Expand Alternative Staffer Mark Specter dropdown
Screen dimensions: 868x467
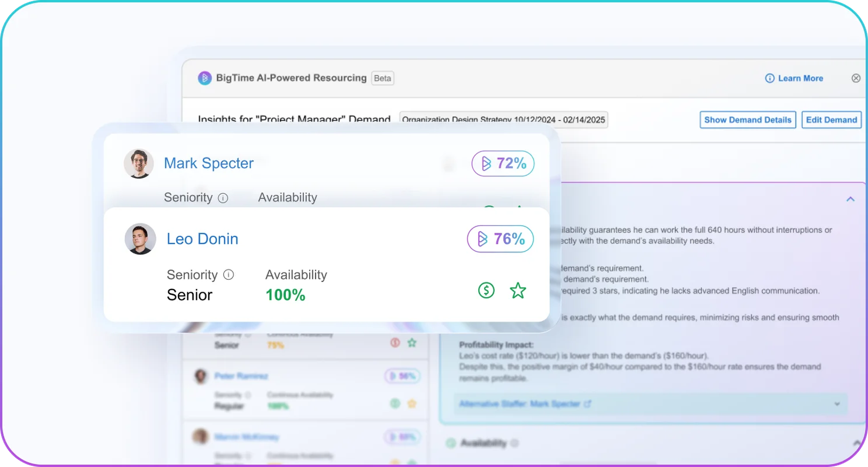pyautogui.click(x=837, y=404)
